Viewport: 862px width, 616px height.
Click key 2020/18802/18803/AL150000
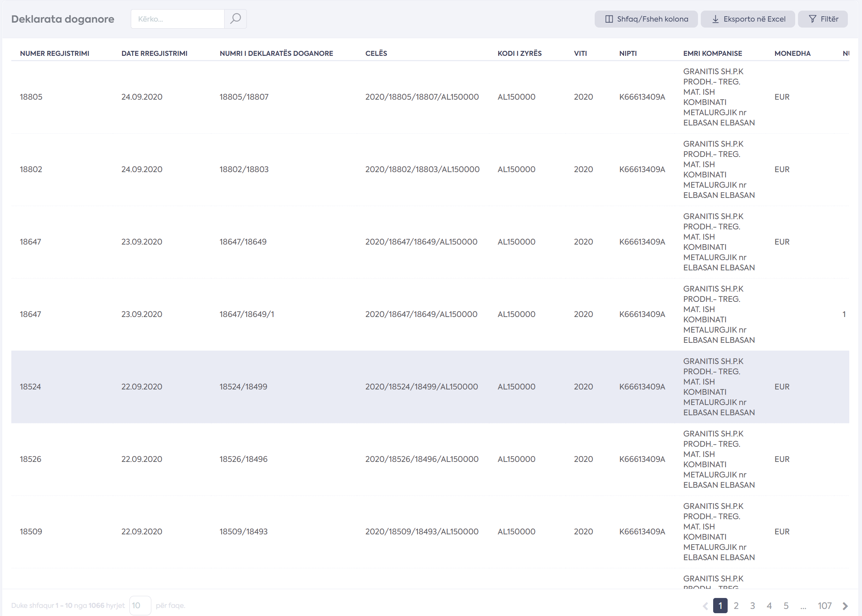(422, 170)
